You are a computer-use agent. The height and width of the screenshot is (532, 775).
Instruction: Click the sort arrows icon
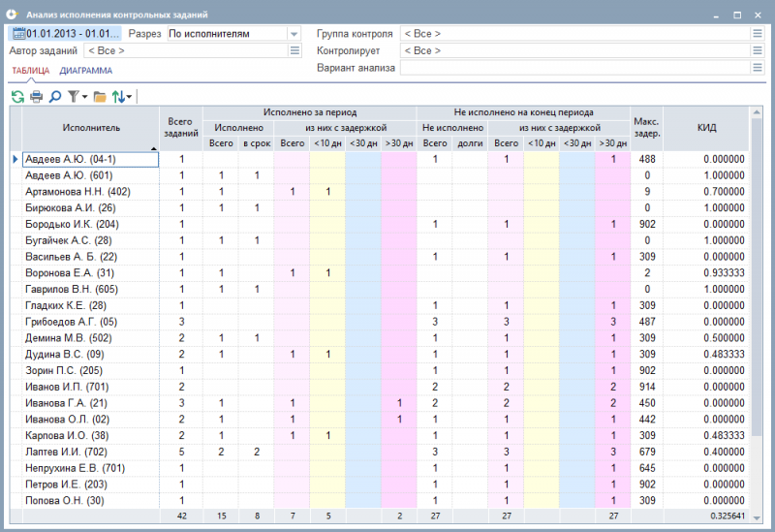117,96
